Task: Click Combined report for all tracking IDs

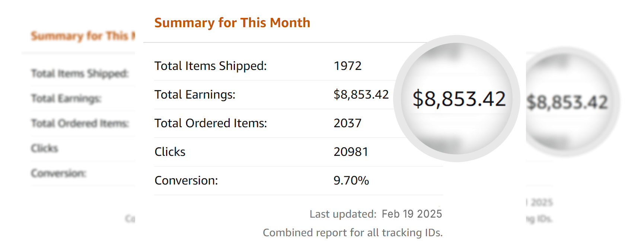Action: [x=353, y=233]
